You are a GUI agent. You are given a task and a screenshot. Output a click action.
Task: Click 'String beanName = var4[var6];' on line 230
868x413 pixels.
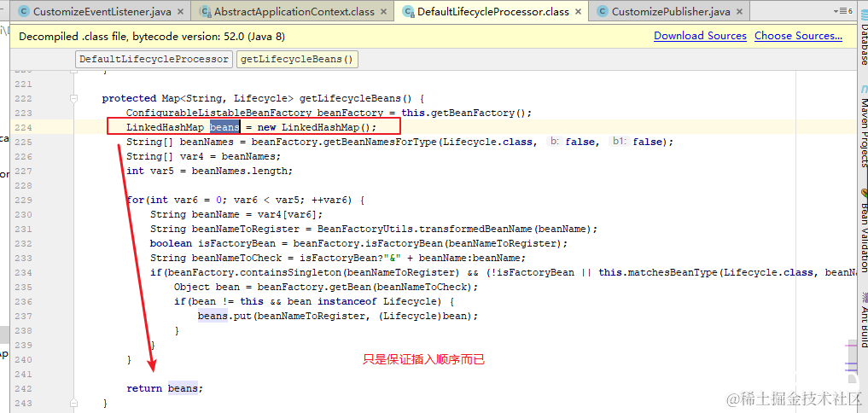(x=236, y=214)
